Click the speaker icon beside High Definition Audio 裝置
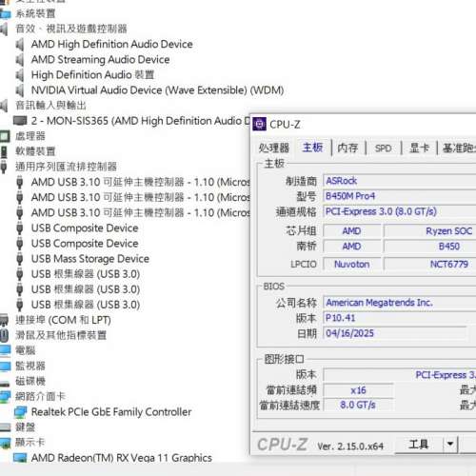Image resolution: width=476 pixels, height=476 pixels. pyautogui.click(x=20, y=75)
